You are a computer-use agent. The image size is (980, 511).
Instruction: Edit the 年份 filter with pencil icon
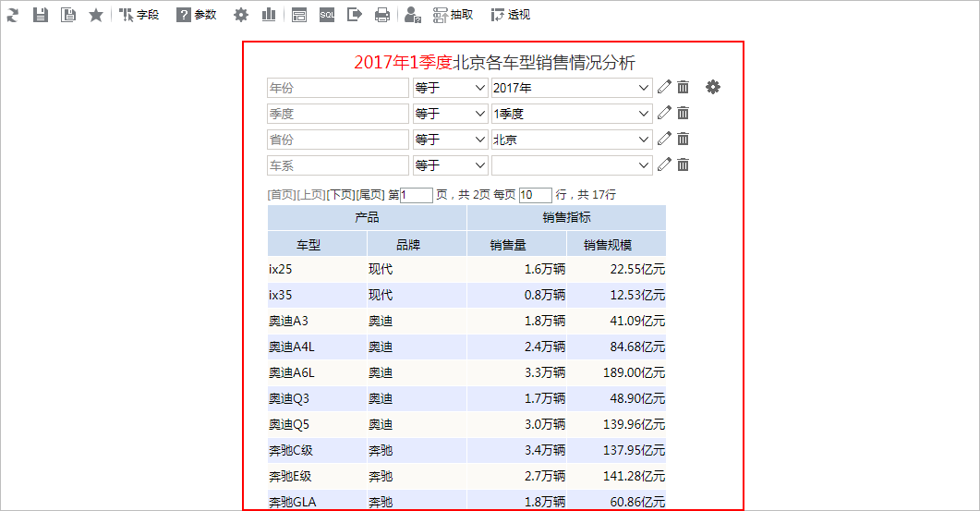click(664, 88)
